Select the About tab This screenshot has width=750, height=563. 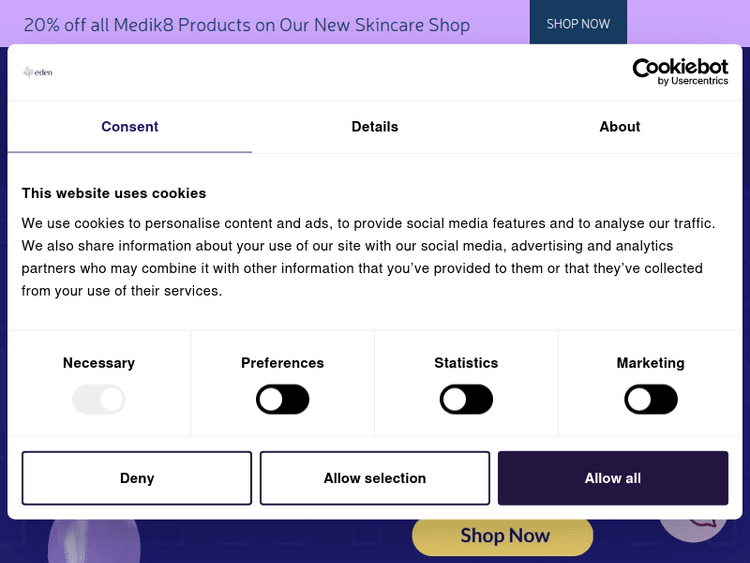tap(620, 127)
